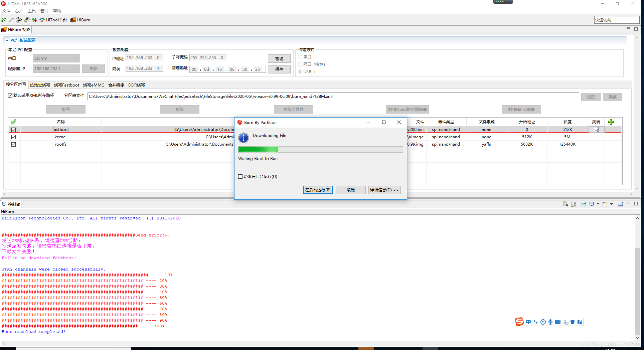The width and height of the screenshot is (644, 350).
Task: Switch to the DDR烧写 tab
Action: tap(137, 85)
